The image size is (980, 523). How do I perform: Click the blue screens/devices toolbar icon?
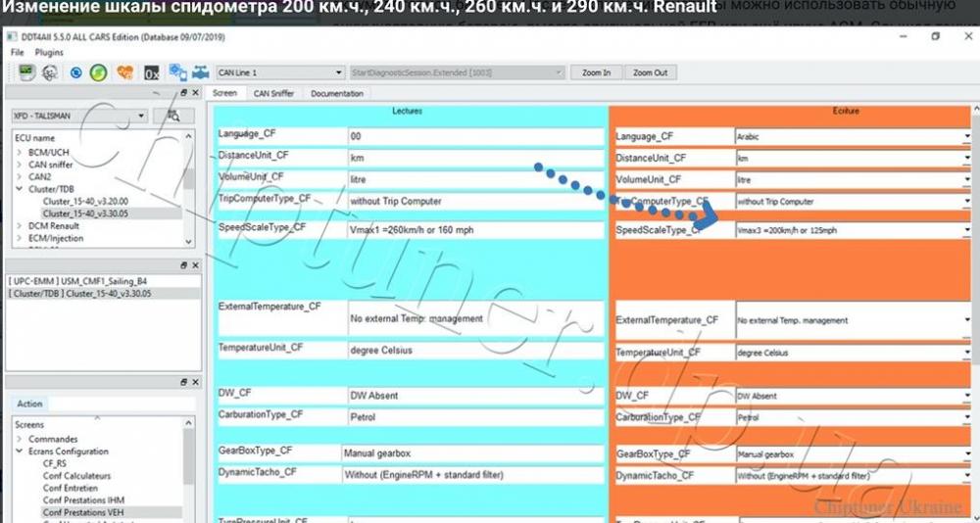point(177,72)
